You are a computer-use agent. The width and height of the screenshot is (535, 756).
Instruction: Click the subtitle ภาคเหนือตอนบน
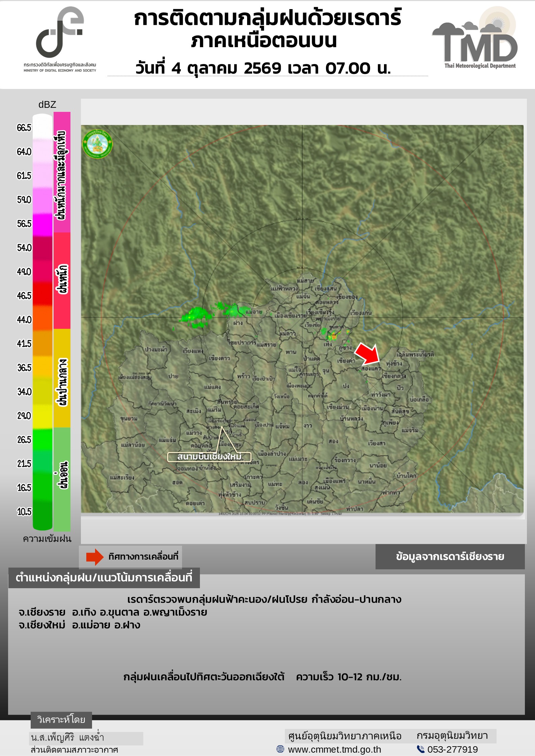click(264, 41)
